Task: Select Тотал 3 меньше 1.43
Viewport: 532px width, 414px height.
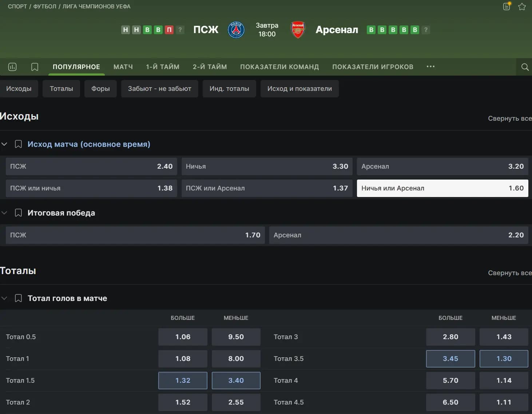Action: click(x=504, y=337)
